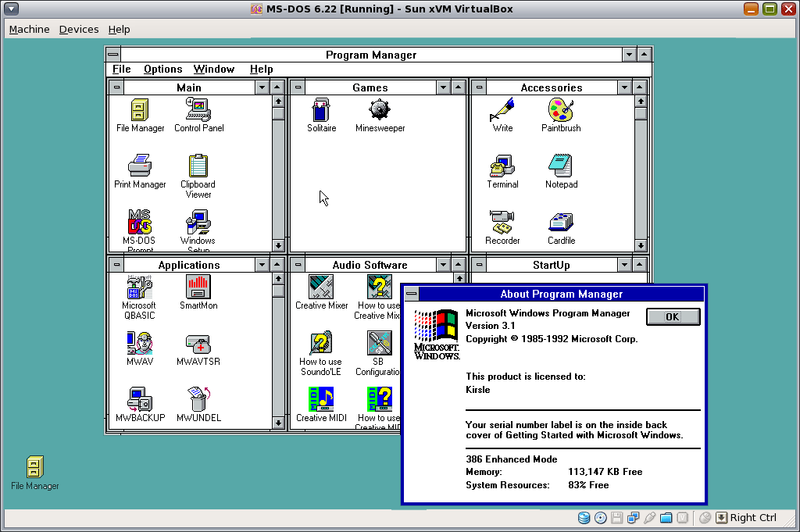Select the Windows Setup icon
800x532 pixels.
click(x=198, y=231)
